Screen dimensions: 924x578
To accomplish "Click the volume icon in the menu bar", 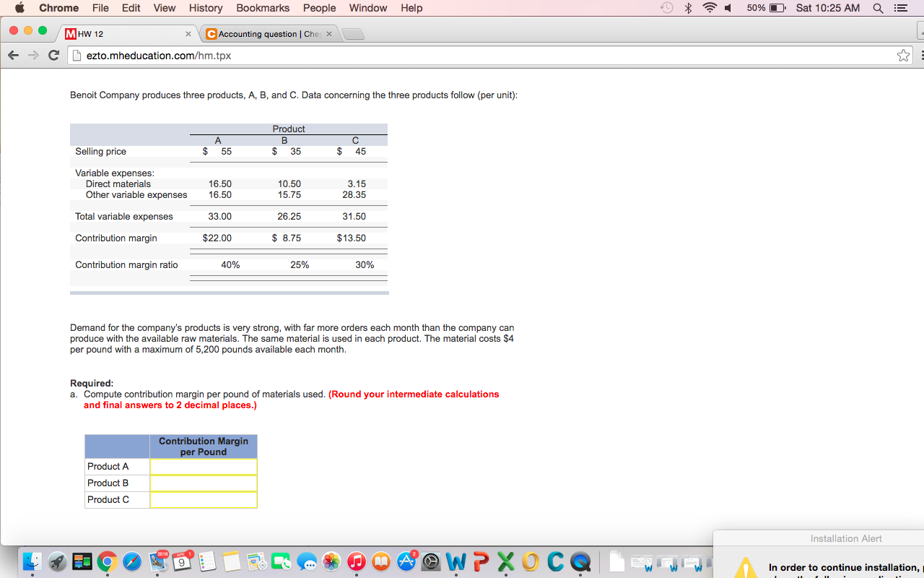I will (x=729, y=8).
